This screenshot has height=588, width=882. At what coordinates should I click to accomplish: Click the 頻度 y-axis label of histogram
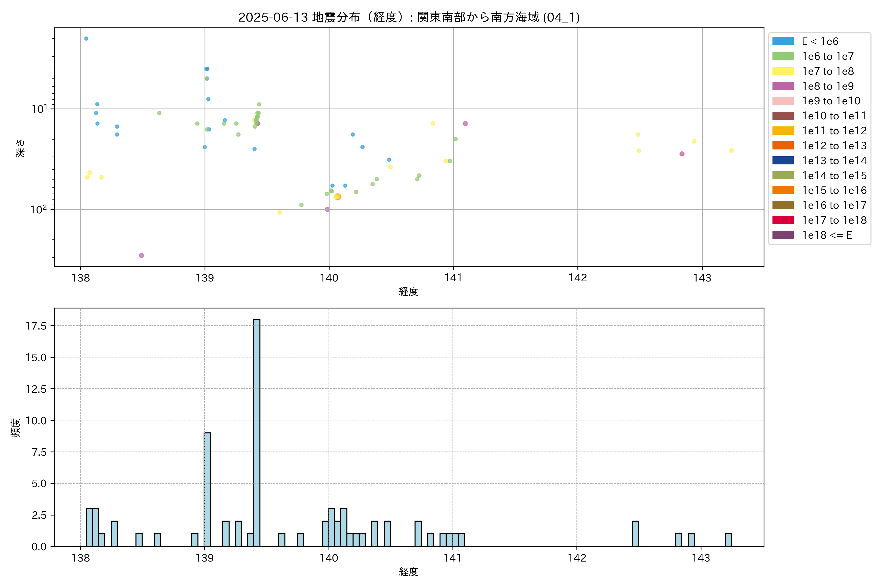[x=15, y=428]
